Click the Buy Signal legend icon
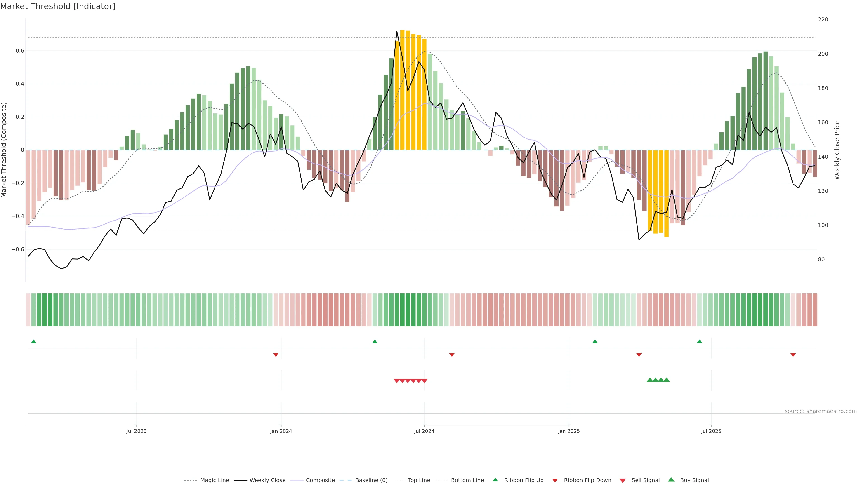 [x=671, y=480]
